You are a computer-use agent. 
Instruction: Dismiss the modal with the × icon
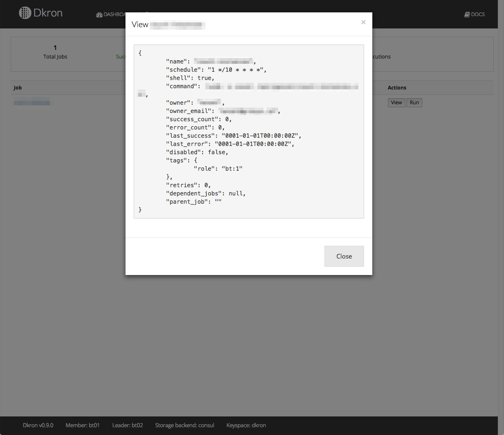[363, 22]
